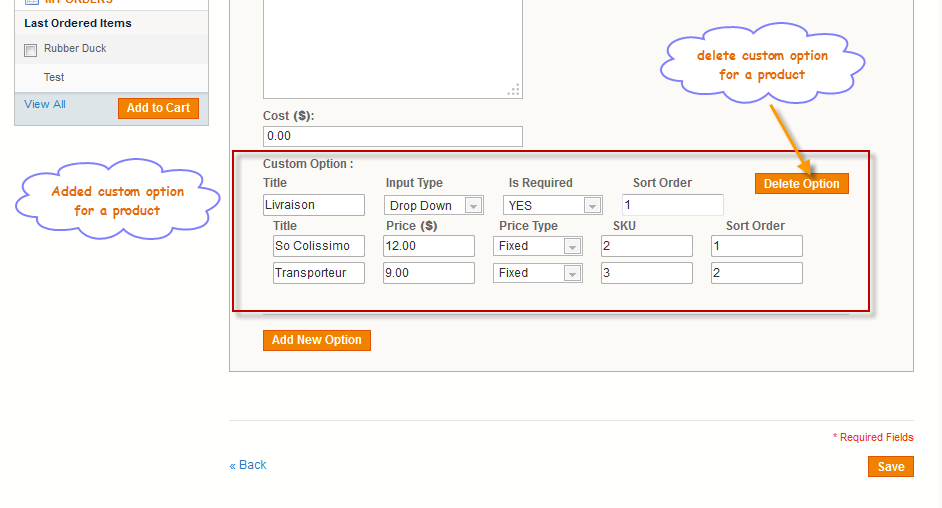Click inside the large description textarea
The width and height of the screenshot is (942, 508).
tap(393, 48)
